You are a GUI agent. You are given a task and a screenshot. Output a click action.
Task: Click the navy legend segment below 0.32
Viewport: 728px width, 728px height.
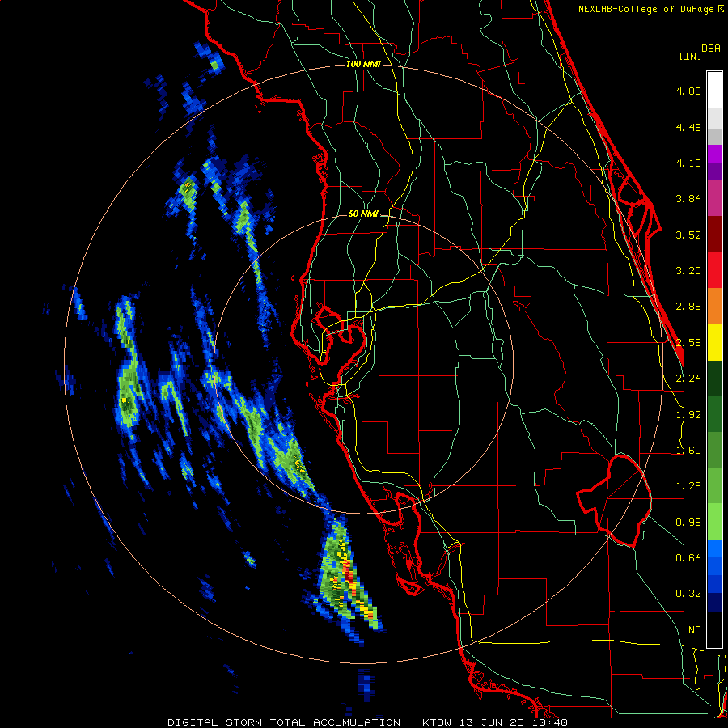(714, 602)
